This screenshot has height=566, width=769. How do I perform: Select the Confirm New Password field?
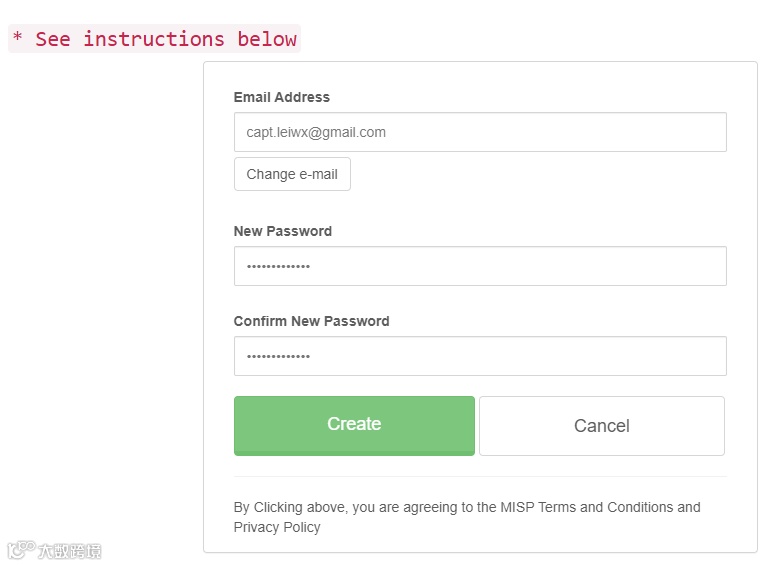coord(480,356)
